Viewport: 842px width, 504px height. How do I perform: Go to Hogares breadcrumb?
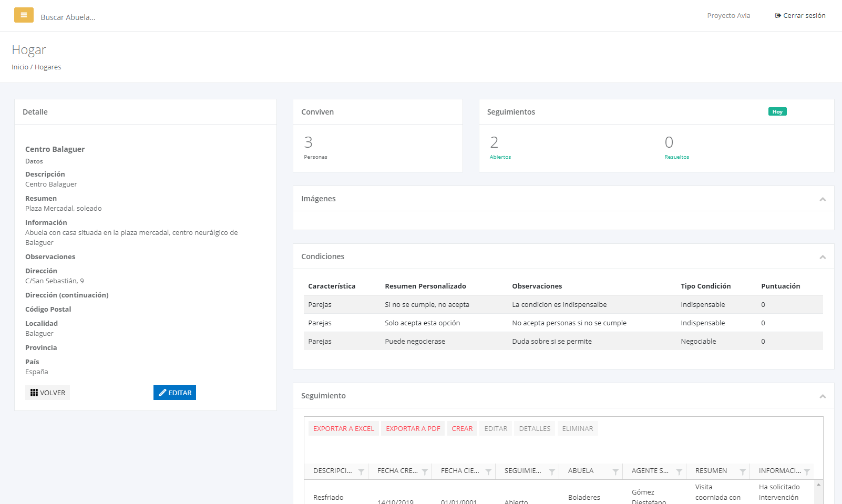48,67
